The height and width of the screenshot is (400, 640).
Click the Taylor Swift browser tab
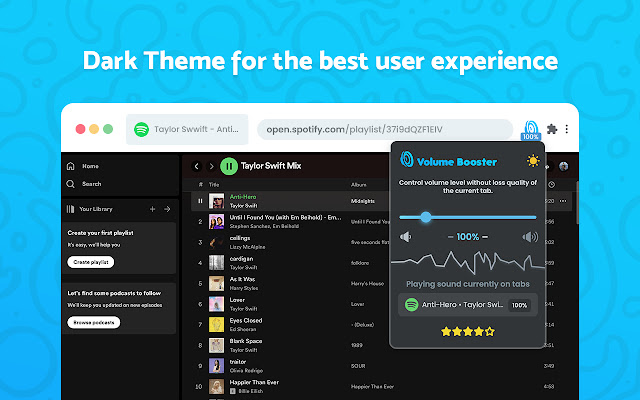click(187, 129)
